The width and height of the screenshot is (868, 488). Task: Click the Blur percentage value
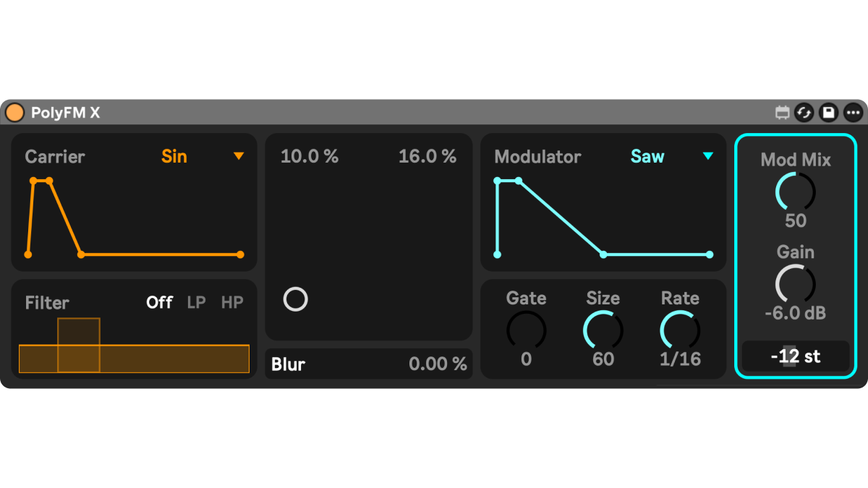pyautogui.click(x=438, y=364)
